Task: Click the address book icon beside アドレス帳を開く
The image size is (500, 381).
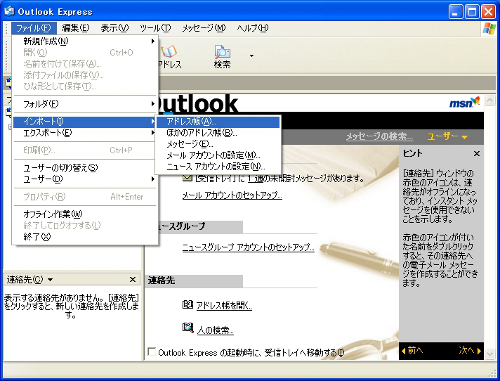Action: tap(187, 304)
